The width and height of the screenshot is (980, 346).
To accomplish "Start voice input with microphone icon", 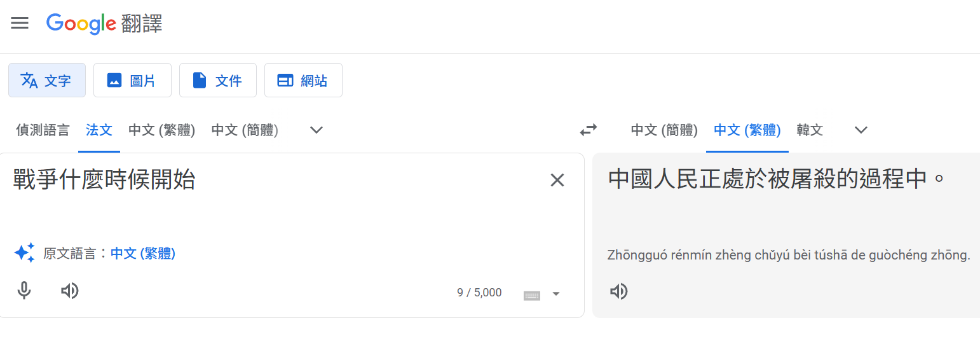I will 24,291.
